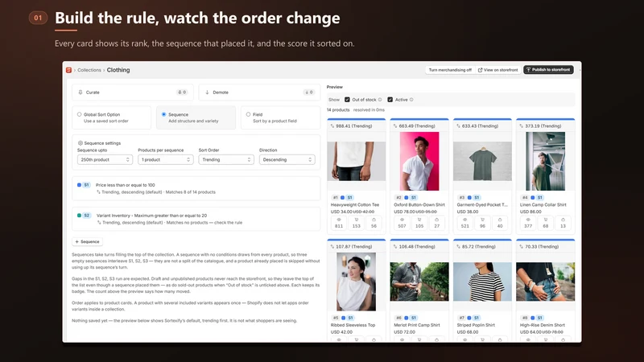Click the blue dot on Oxford Button-Down Shirt card

coord(407,197)
